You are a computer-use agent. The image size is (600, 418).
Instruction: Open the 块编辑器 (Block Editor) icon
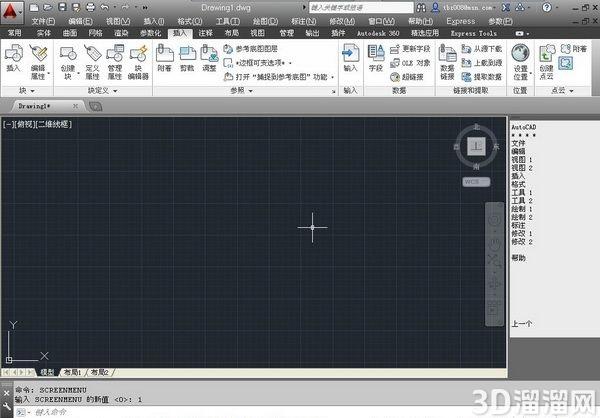[x=138, y=62]
